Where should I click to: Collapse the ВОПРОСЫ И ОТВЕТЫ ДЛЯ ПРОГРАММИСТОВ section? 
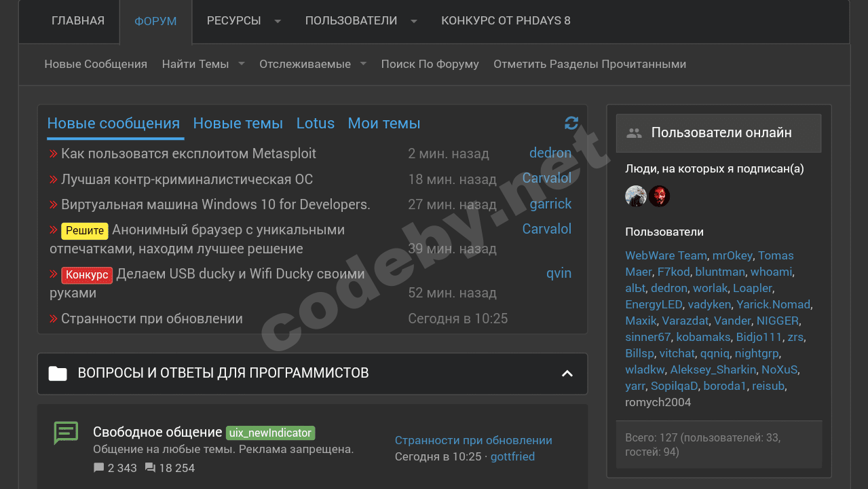567,374
